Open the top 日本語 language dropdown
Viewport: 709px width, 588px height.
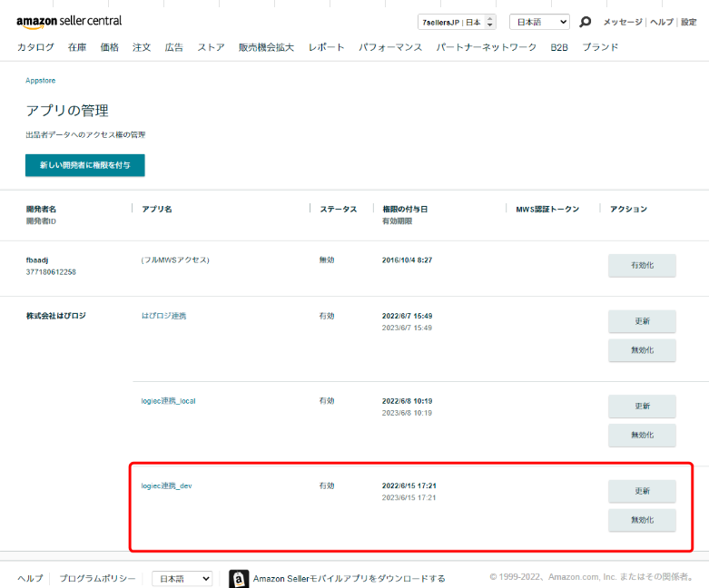pos(539,22)
